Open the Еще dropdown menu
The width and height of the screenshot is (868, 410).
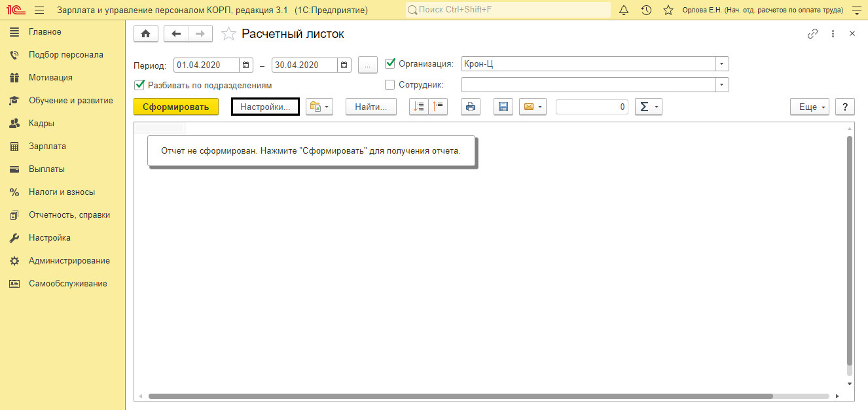click(810, 107)
